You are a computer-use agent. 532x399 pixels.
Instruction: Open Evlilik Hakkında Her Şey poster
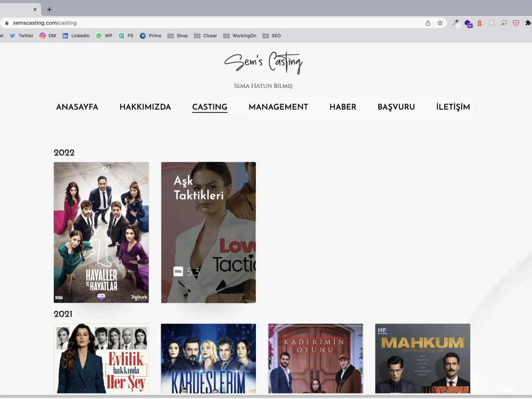click(x=101, y=358)
